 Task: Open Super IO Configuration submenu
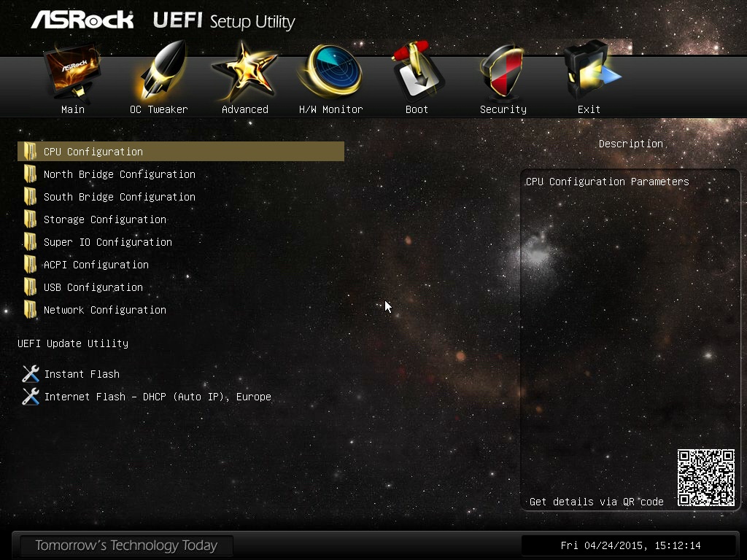[108, 242]
